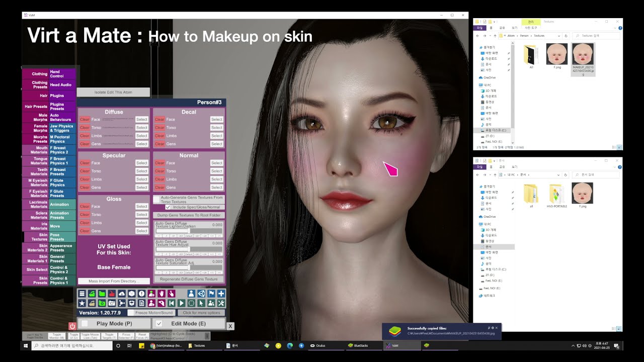Click Windows Start button
Viewport: 644px width, 362px height.
click(26, 346)
